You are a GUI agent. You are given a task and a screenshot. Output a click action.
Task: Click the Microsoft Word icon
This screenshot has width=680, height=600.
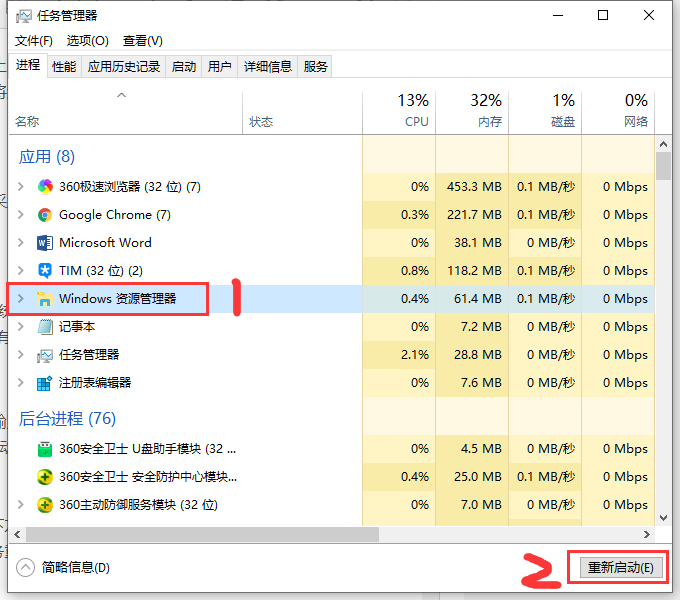click(45, 243)
